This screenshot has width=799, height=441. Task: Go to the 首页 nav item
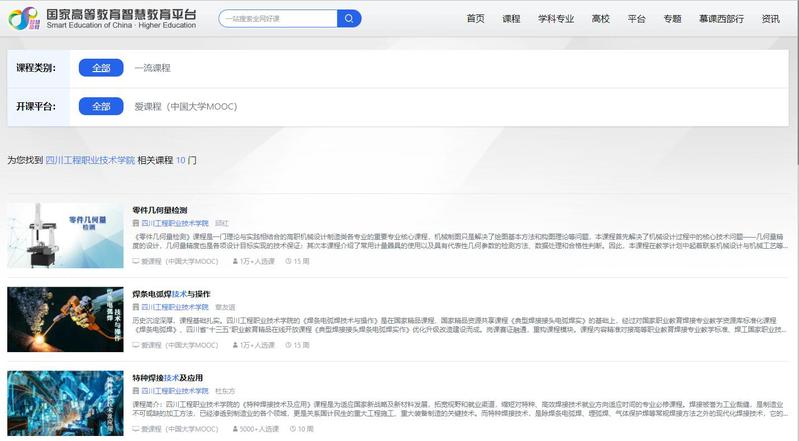(x=475, y=19)
